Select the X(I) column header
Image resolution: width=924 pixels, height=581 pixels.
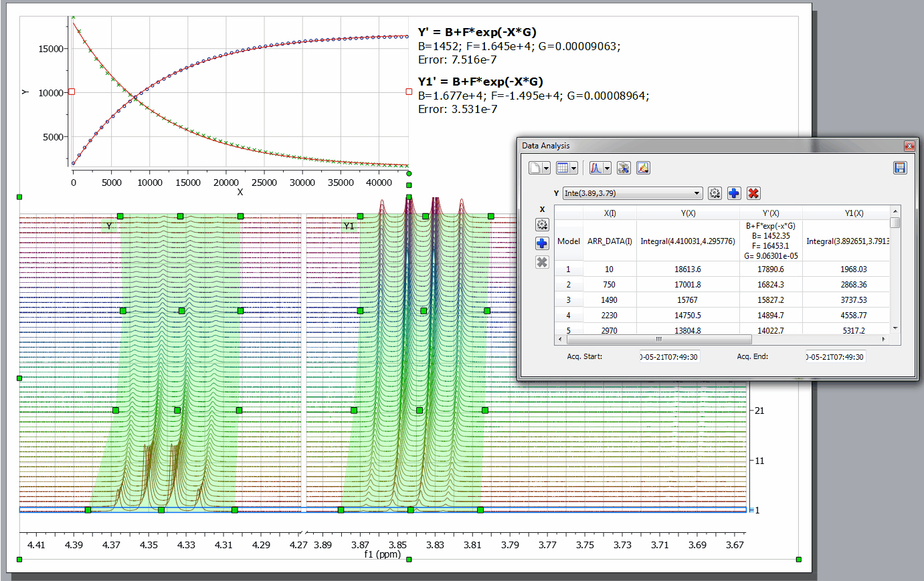click(610, 213)
